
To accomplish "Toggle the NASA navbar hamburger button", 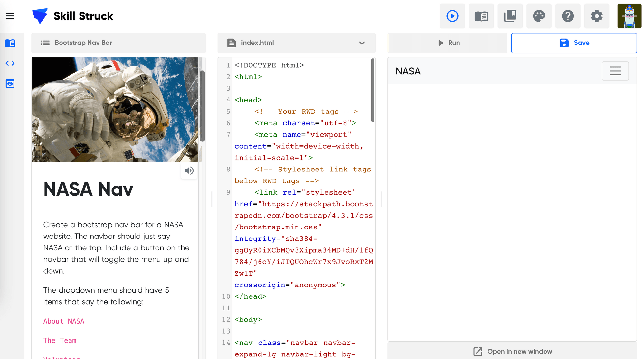I will coord(615,71).
